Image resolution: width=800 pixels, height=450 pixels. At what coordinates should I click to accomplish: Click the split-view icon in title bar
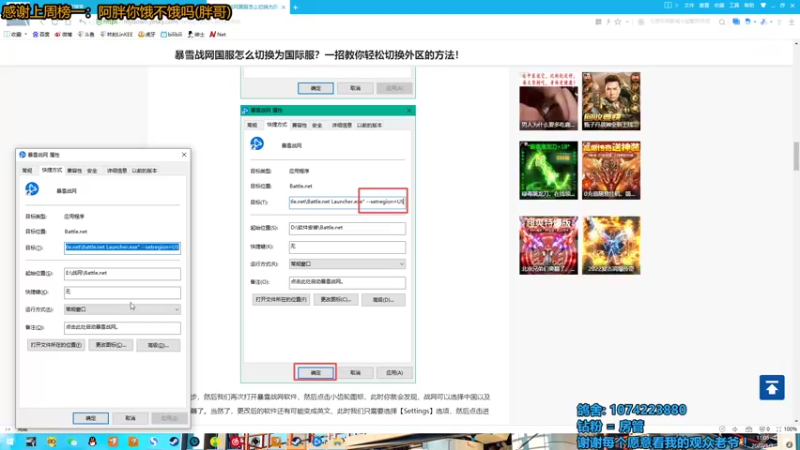pyautogui.click(x=667, y=5)
